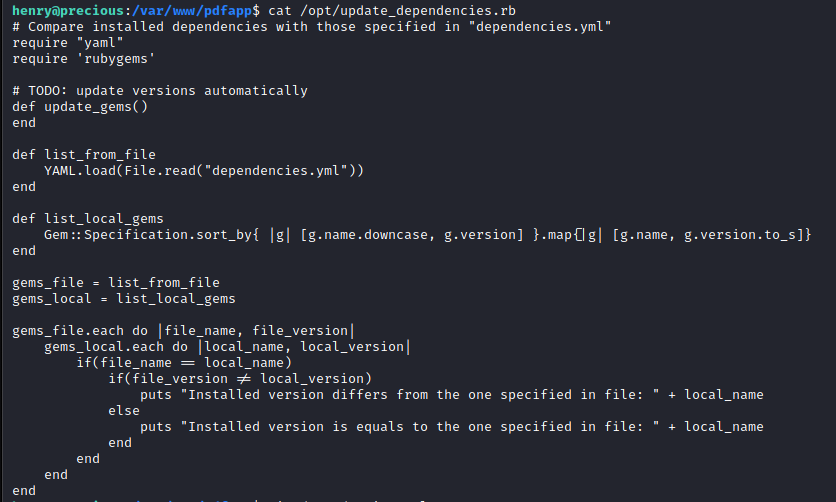This screenshot has width=836, height=502.
Task: Click the require 'rubygems' line
Action: 84,59
